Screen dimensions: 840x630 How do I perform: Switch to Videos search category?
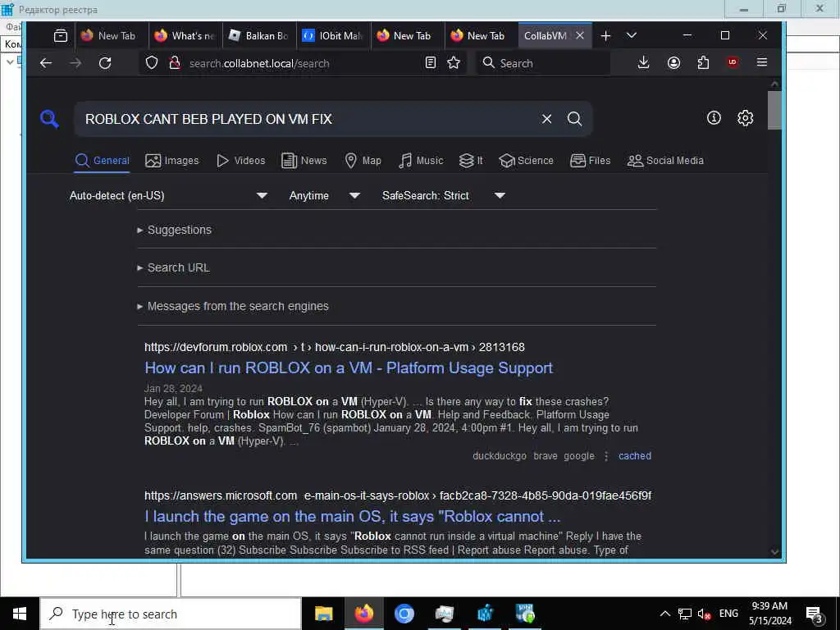240,160
